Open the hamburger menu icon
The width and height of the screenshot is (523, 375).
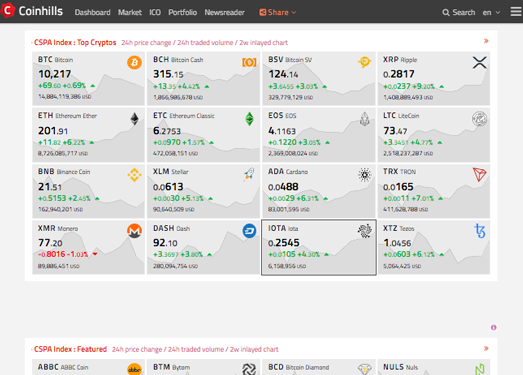click(516, 12)
